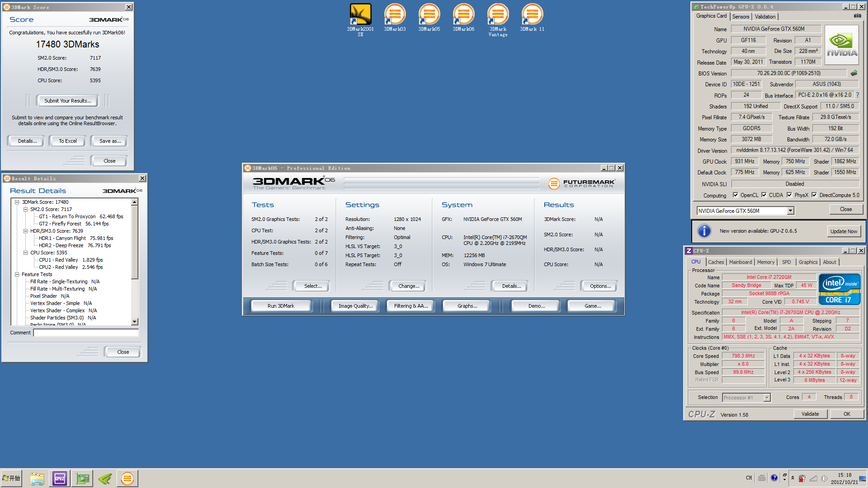Click the Image Quality button
Screen dimensions: 868x488
coord(356,306)
